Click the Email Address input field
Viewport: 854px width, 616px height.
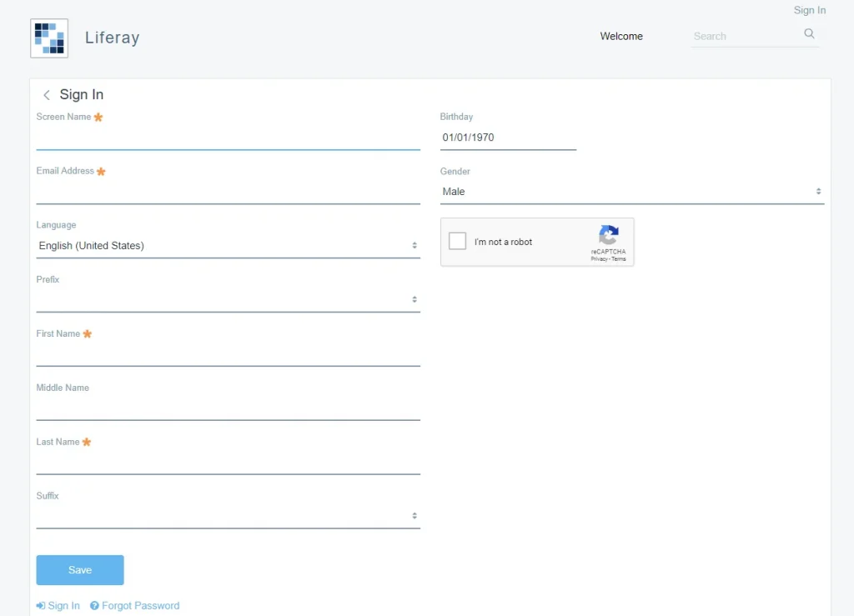pos(227,193)
